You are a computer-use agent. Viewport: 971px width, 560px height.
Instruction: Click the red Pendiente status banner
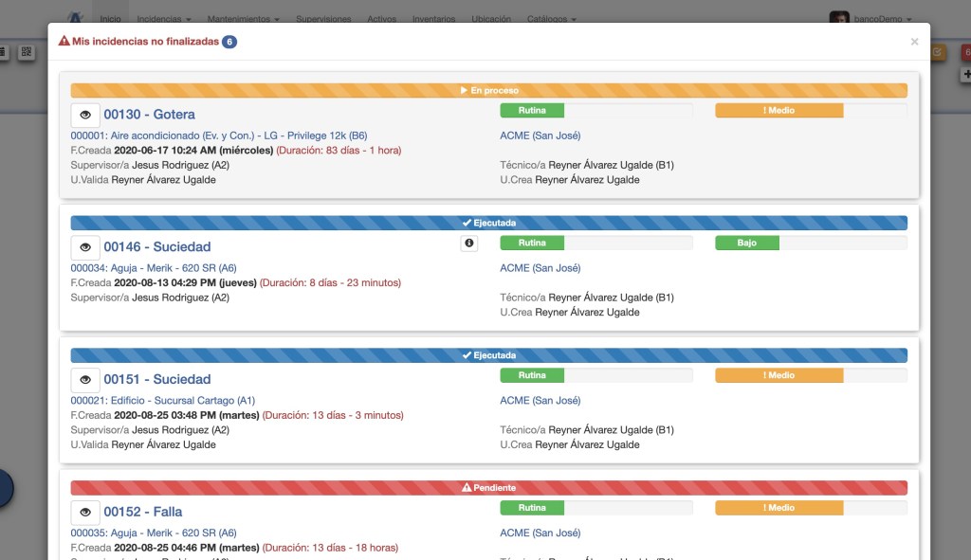(x=488, y=488)
